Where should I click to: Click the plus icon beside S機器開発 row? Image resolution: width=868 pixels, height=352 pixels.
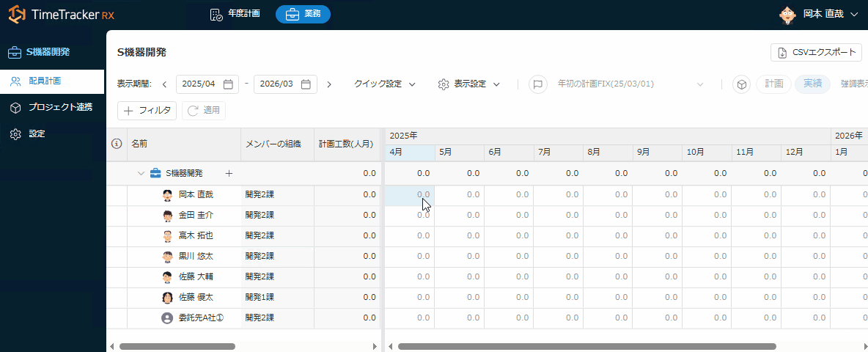(x=229, y=174)
